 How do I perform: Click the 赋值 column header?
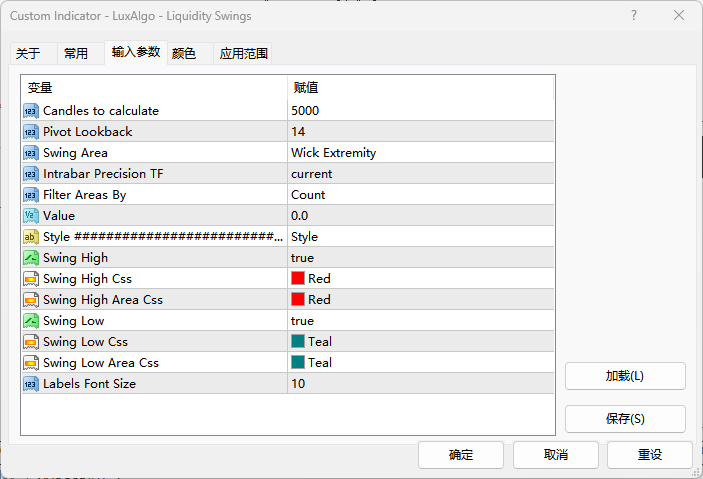(x=421, y=87)
